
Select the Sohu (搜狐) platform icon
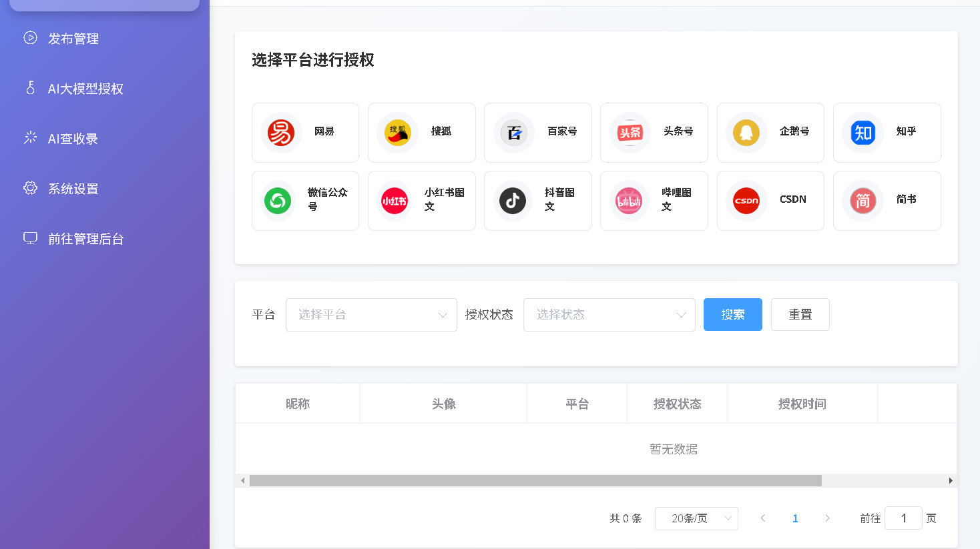(x=397, y=133)
